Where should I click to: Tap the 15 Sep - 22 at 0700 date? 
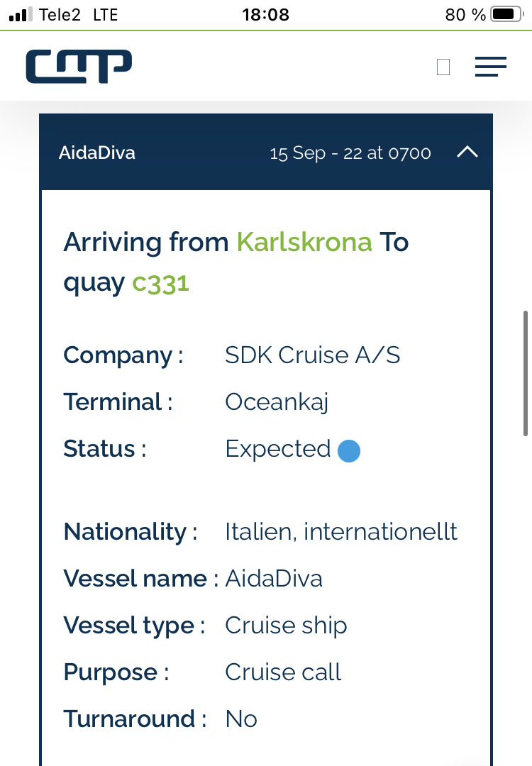(x=350, y=153)
